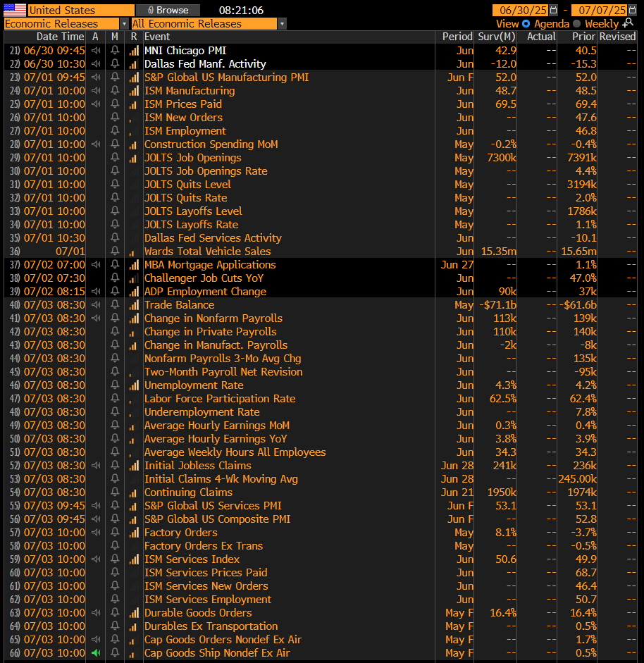This screenshot has width=644, height=663.
Task: Toggle bell alert for Durables Ex Transportation
Action: tap(115, 626)
